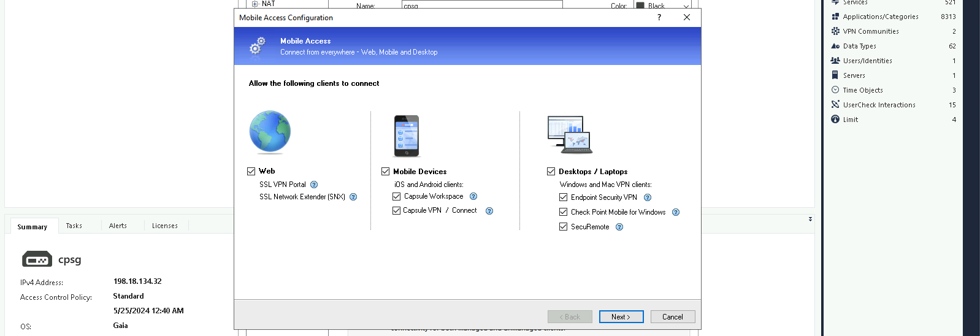980x336 pixels.
Task: Collapse the bottom details pane arrow
Action: click(x=810, y=219)
